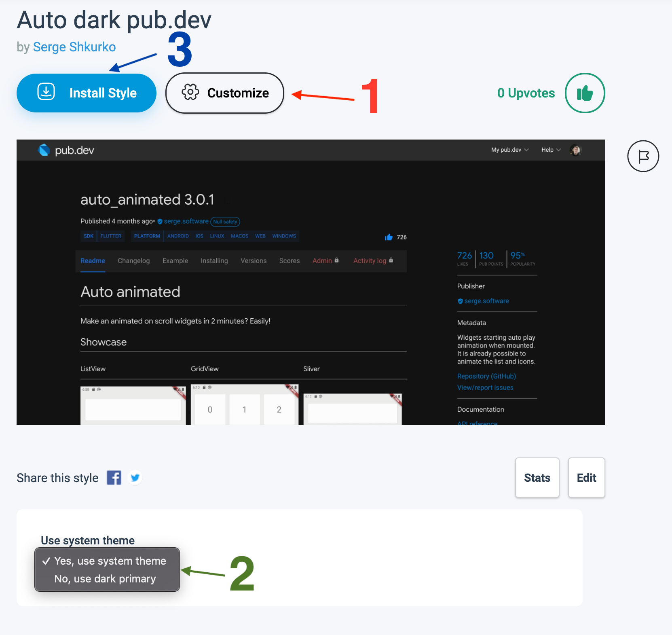Click the Null safety badge
Image resolution: width=672 pixels, height=635 pixels.
[x=225, y=222]
